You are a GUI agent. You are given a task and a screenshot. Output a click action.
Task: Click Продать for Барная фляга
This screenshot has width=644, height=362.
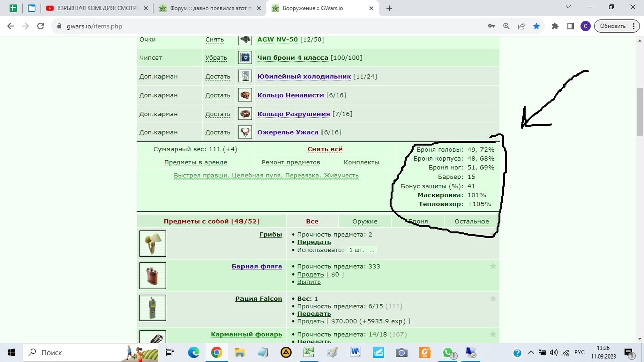coord(310,274)
